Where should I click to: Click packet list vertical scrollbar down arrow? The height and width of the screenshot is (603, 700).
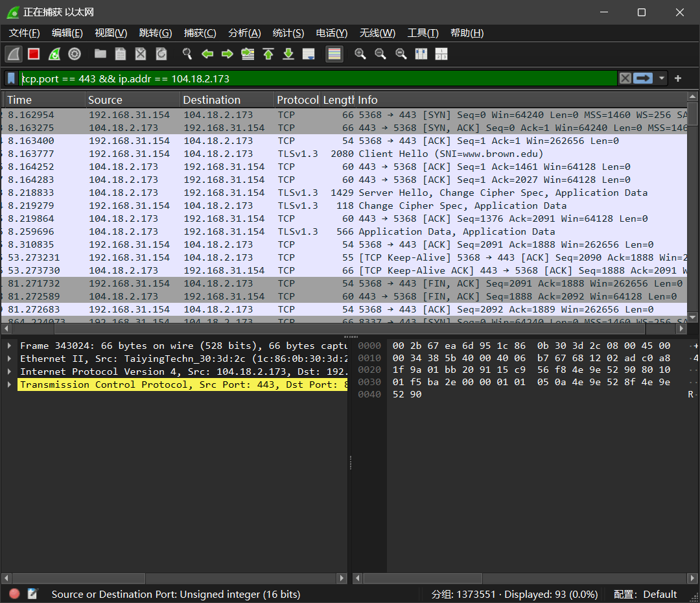(x=692, y=317)
